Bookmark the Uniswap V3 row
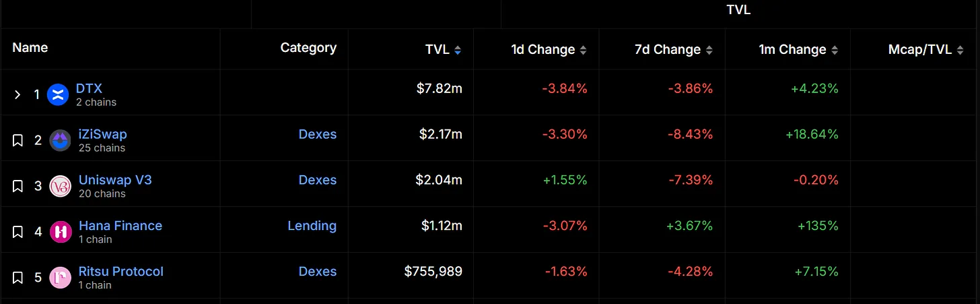Viewport: 980px width, 304px height. coord(18,186)
